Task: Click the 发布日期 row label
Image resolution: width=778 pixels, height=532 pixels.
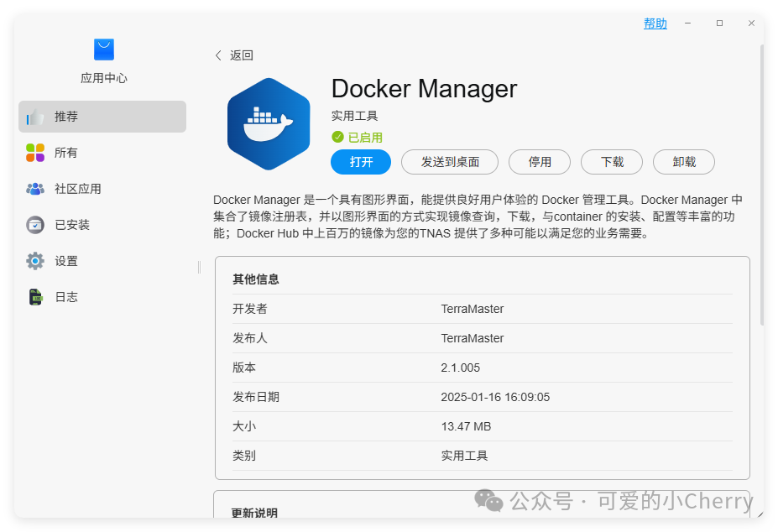Action: pyautogui.click(x=256, y=397)
